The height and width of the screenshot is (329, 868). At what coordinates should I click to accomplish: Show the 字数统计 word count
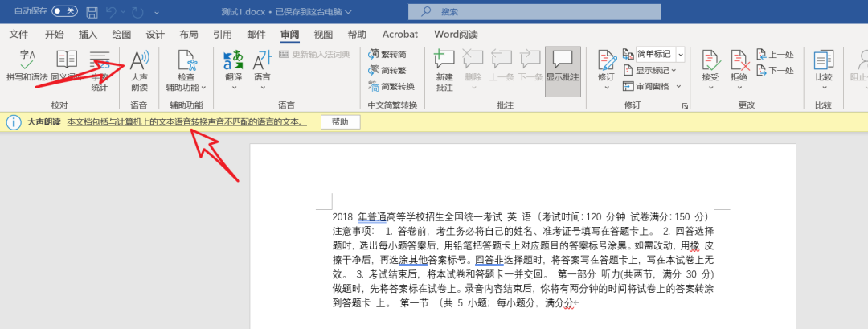pyautogui.click(x=100, y=70)
